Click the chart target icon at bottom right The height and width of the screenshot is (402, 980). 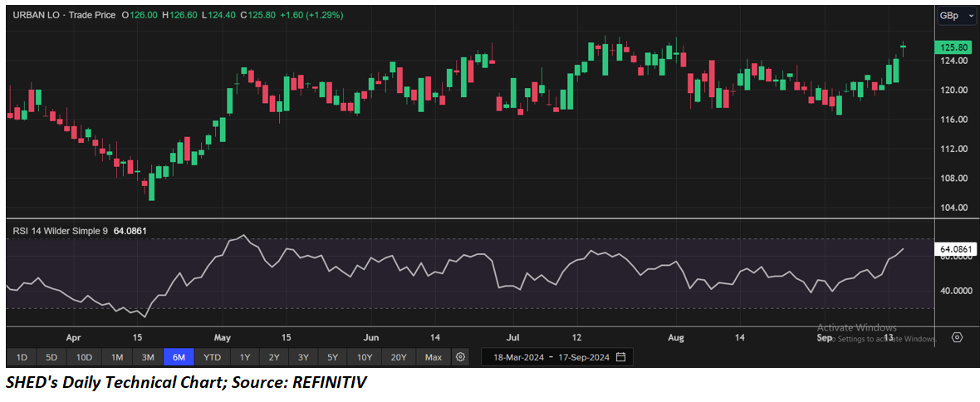957,337
